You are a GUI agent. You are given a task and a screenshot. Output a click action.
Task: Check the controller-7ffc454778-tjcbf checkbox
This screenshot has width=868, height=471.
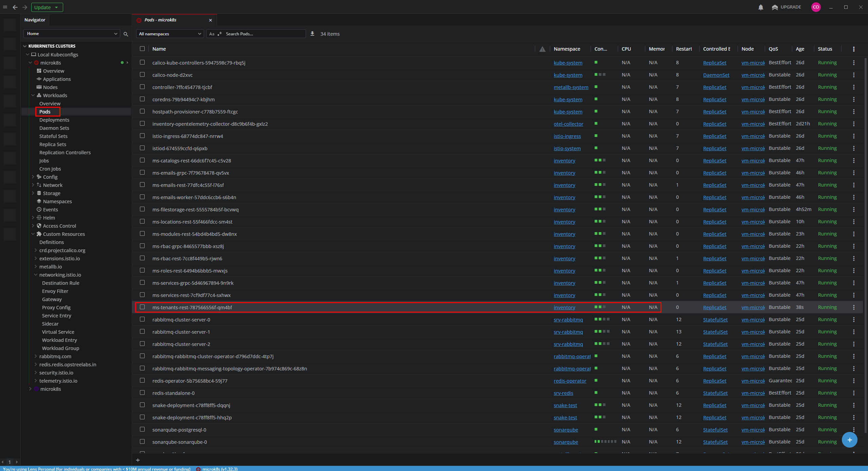click(142, 87)
